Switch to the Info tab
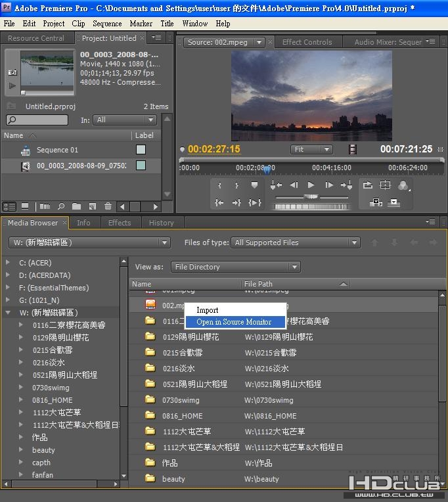The height and width of the screenshot is (502, 448). tap(83, 223)
